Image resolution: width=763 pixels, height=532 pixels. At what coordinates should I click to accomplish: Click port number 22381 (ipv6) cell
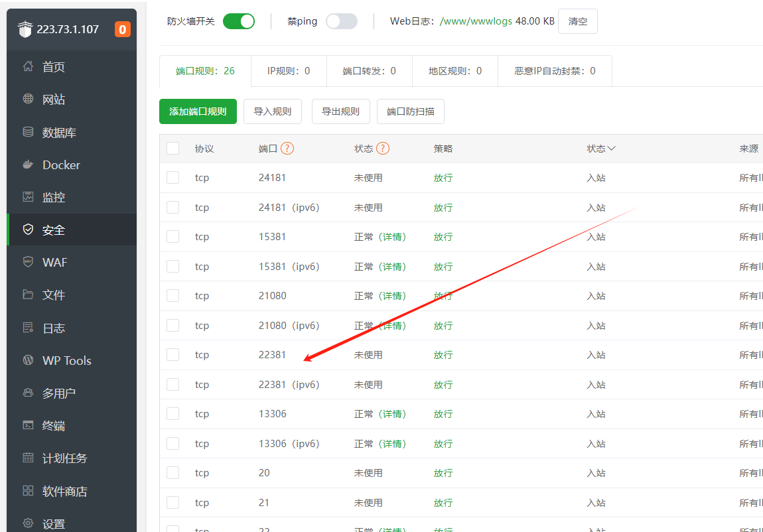(289, 384)
